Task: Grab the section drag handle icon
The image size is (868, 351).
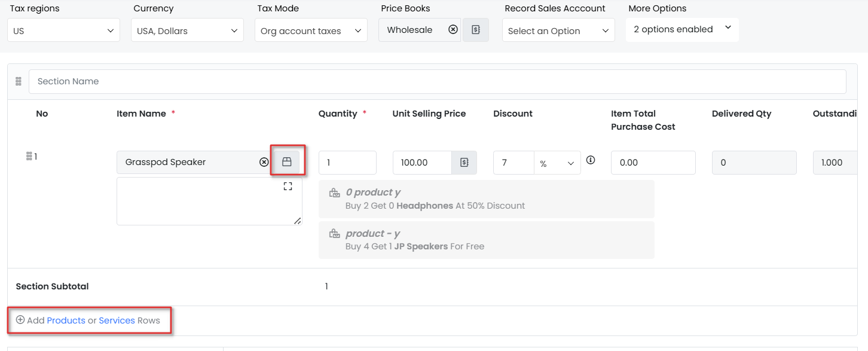Action: tap(19, 81)
